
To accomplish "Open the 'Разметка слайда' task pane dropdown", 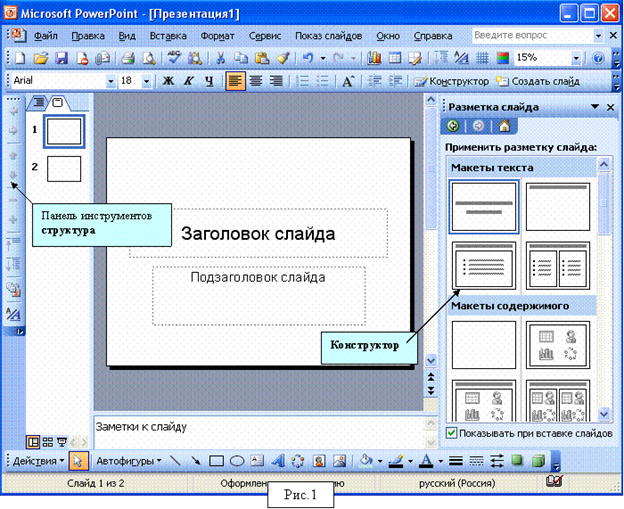I will 595,107.
